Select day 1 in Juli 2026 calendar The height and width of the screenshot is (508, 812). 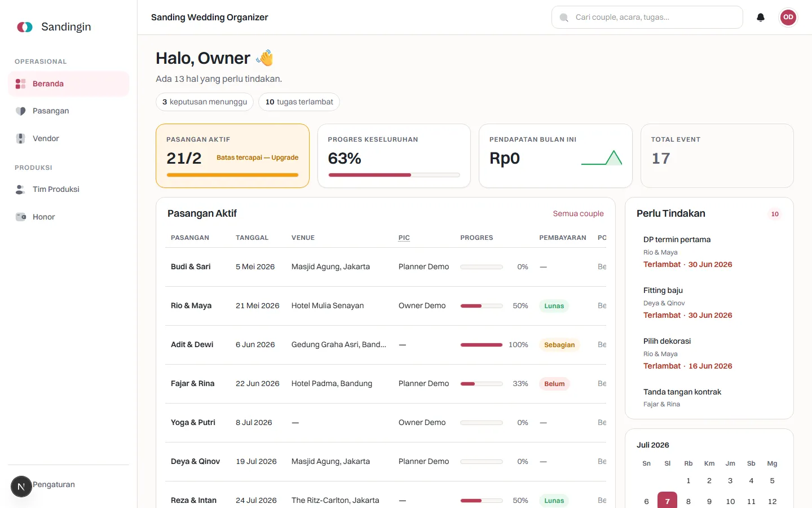click(x=689, y=481)
